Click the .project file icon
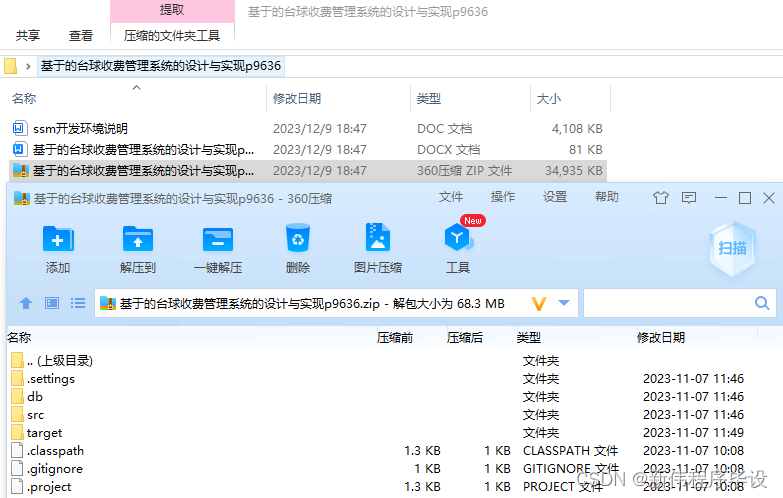783x498 pixels. [x=17, y=486]
